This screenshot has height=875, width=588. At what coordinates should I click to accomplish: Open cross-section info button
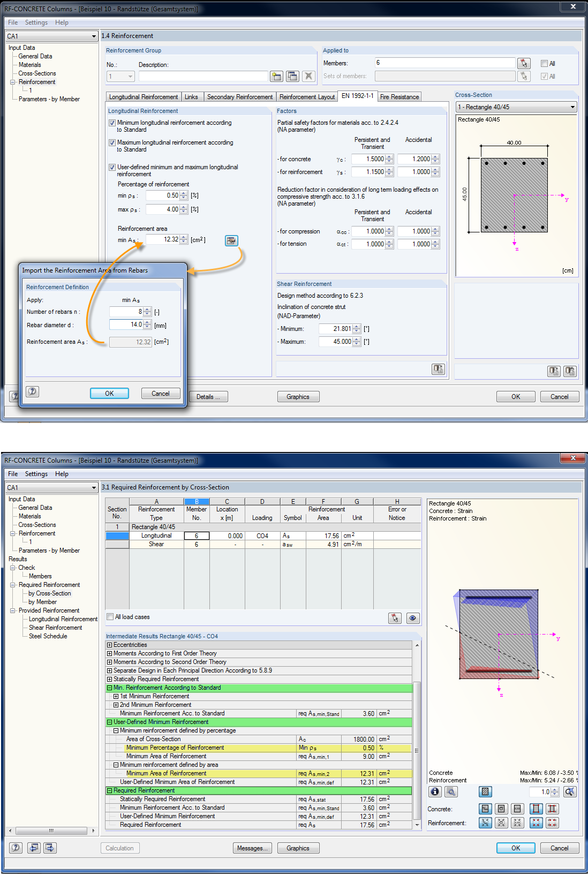point(435,791)
